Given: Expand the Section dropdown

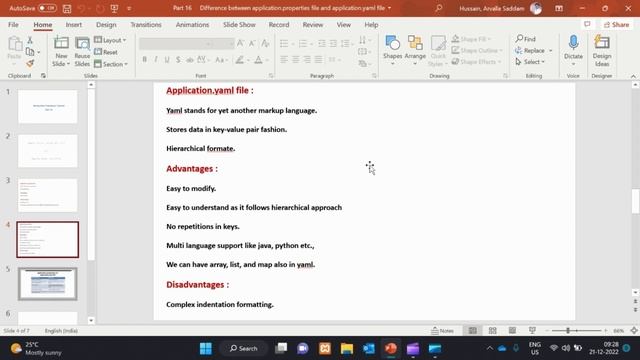Looking at the screenshot, I should (x=111, y=64).
